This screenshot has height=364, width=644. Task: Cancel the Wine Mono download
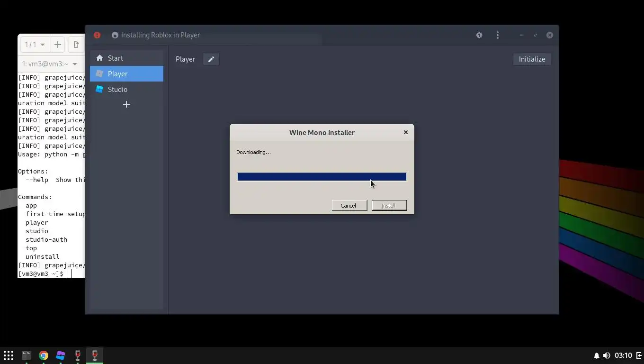[349, 205]
